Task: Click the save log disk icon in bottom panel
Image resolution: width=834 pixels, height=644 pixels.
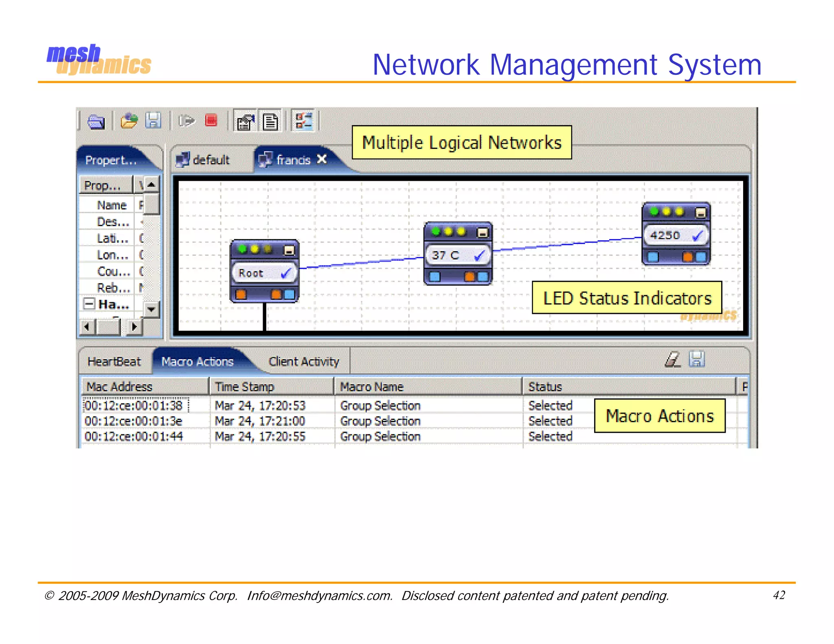Action: click(696, 359)
